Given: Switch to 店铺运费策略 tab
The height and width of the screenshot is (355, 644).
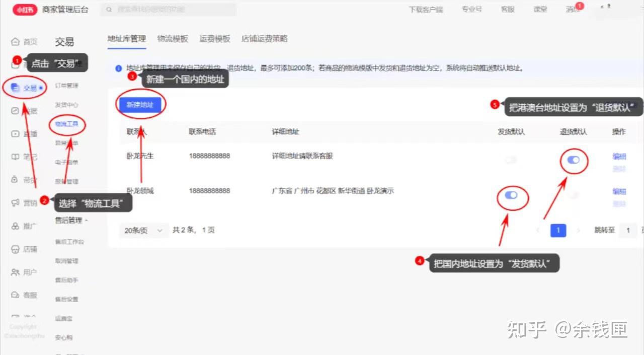Looking at the screenshot, I should click(265, 39).
